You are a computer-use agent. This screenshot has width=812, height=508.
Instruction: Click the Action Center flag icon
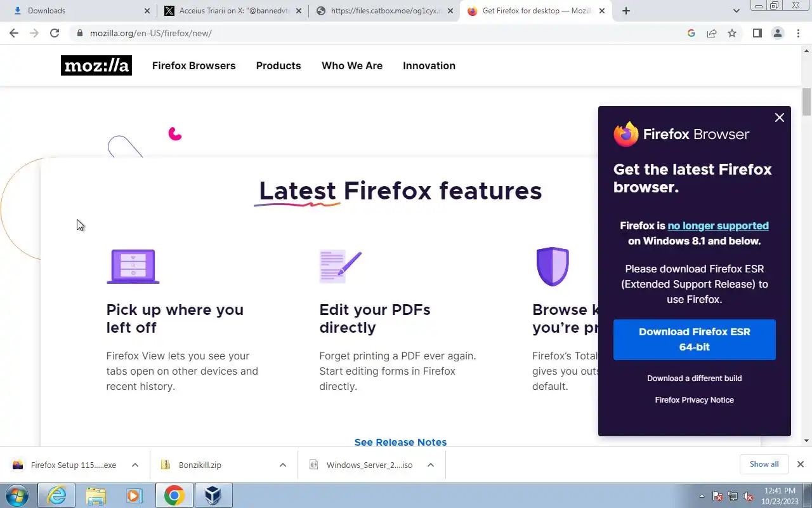click(717, 496)
